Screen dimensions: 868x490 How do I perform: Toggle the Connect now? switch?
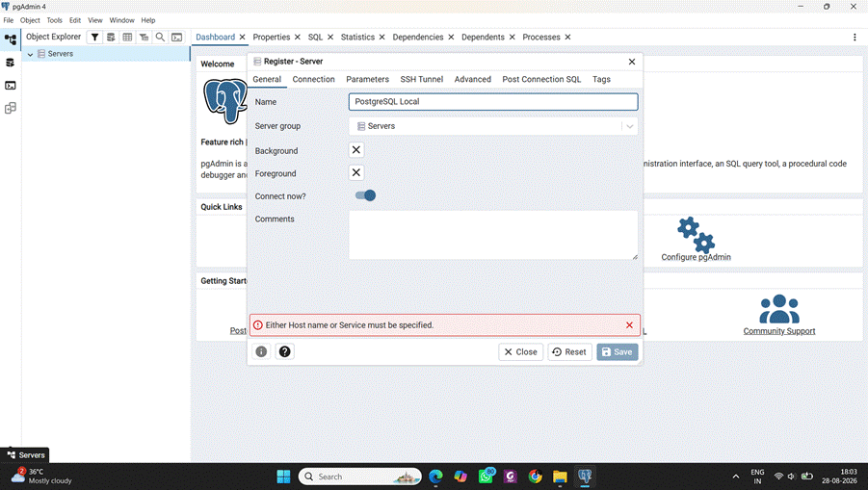coord(365,195)
